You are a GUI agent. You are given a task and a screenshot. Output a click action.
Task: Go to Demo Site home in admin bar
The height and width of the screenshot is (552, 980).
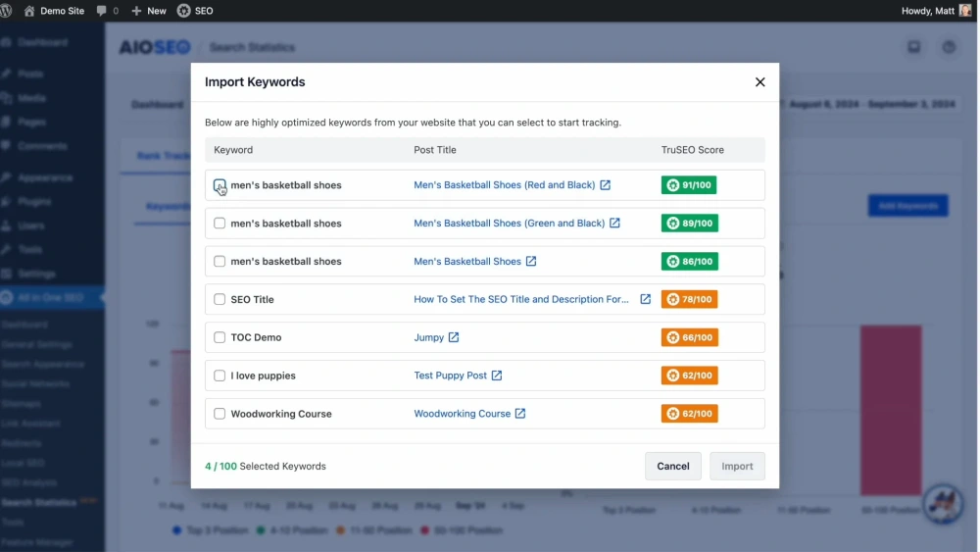coord(54,11)
